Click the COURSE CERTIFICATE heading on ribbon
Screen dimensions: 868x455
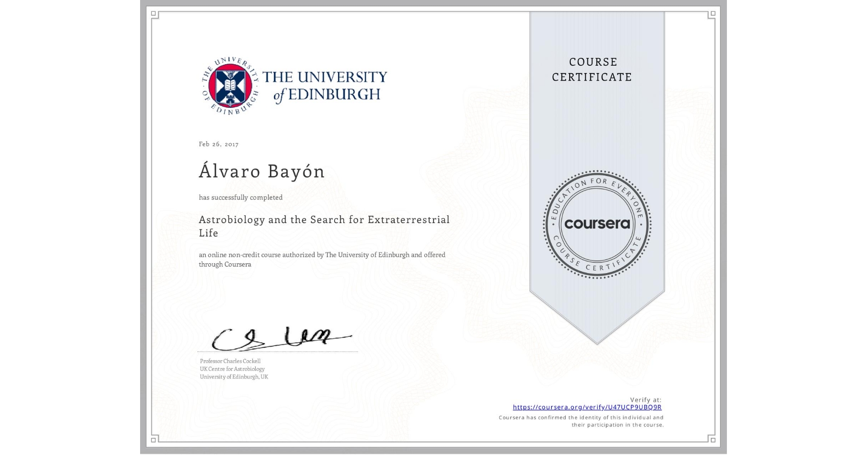(x=592, y=70)
